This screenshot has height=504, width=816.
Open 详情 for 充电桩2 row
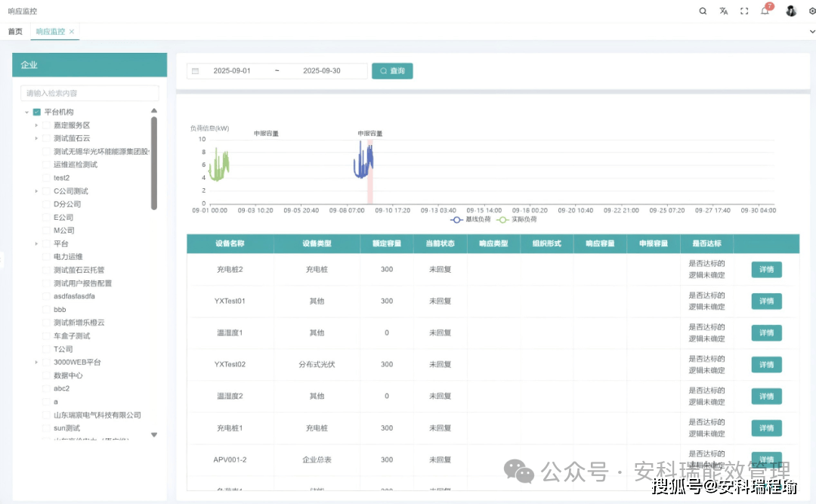766,270
